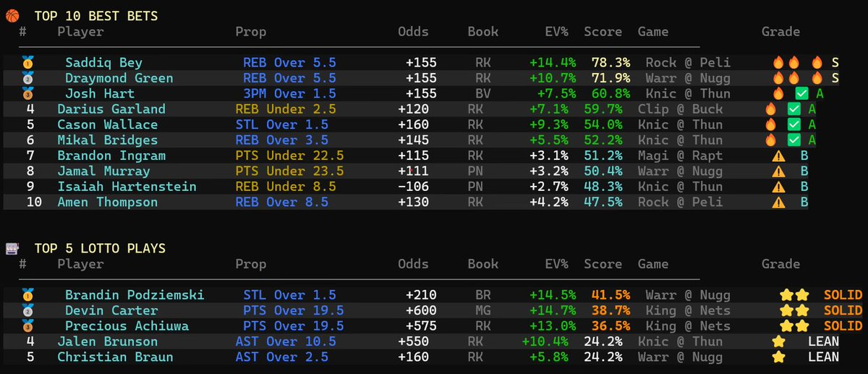Image resolution: width=868 pixels, height=374 pixels.
Task: Click the gold medal next to Saddiq Bey
Action: tap(27, 63)
